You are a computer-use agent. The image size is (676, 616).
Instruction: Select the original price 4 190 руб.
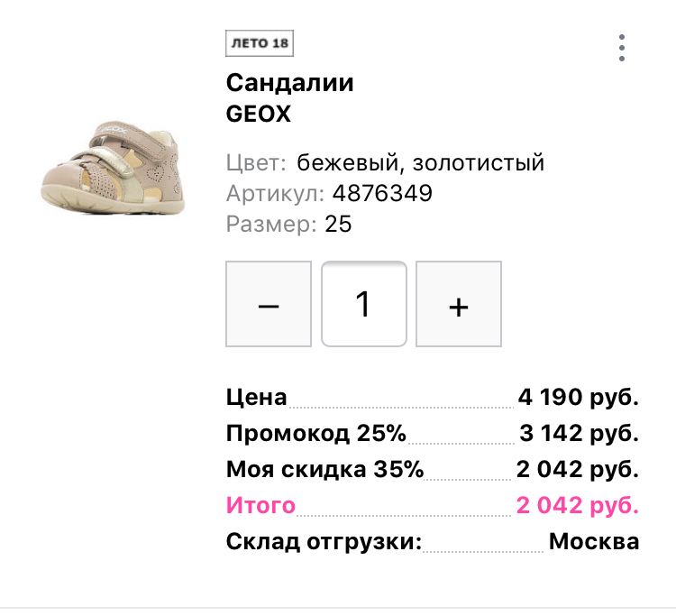578,397
